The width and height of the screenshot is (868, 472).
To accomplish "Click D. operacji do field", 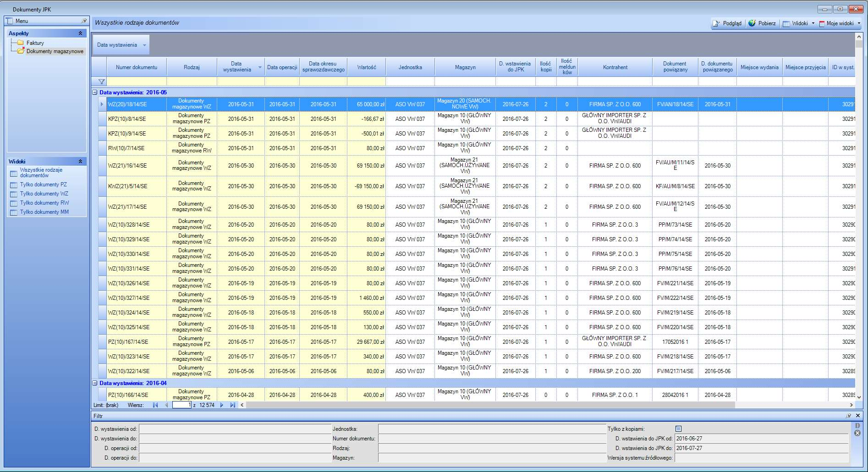I will (x=235, y=458).
